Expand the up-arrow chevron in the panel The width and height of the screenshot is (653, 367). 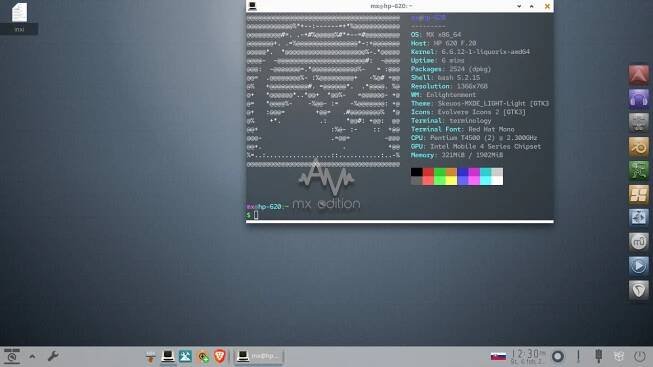tap(32, 356)
